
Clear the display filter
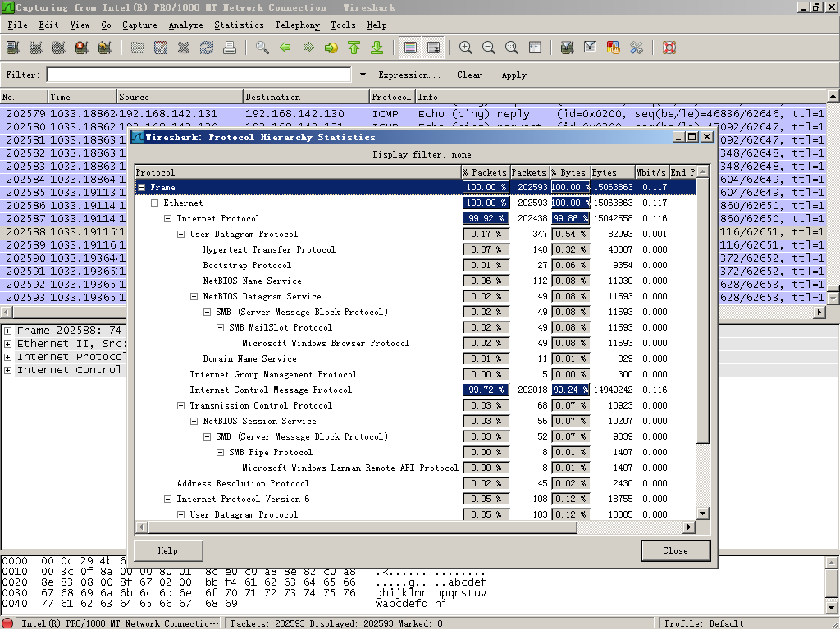[468, 75]
